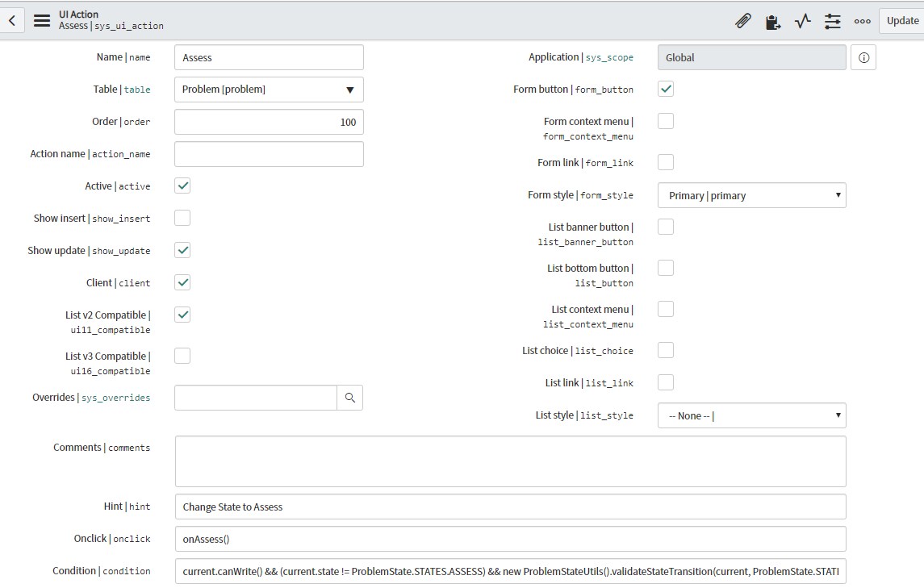
Task: Enable the Show insert checkbox
Action: 183,218
